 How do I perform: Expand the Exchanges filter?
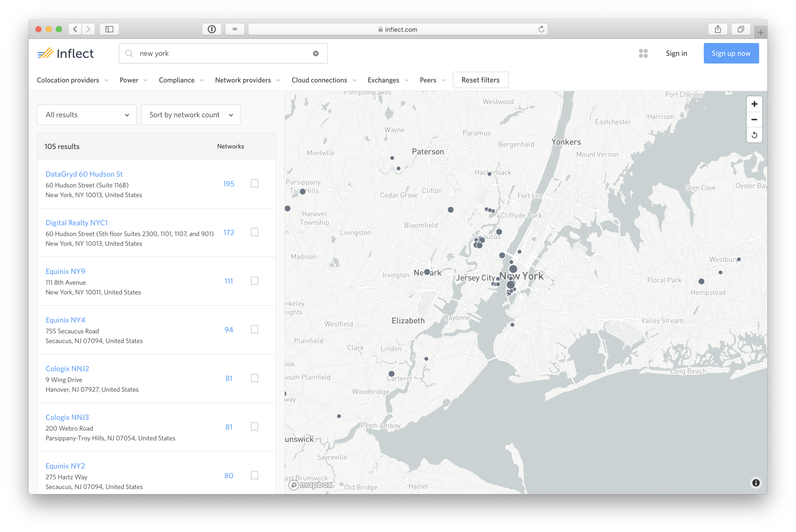coord(388,80)
